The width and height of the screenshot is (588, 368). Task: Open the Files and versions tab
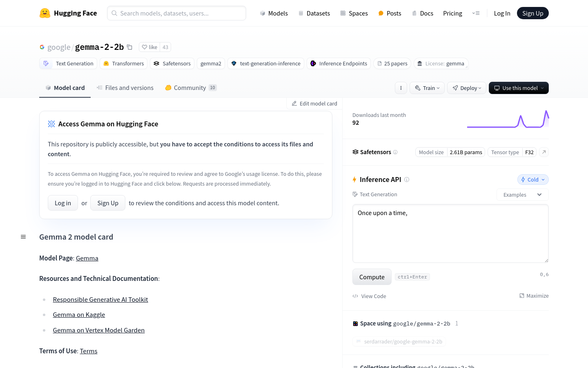125,88
